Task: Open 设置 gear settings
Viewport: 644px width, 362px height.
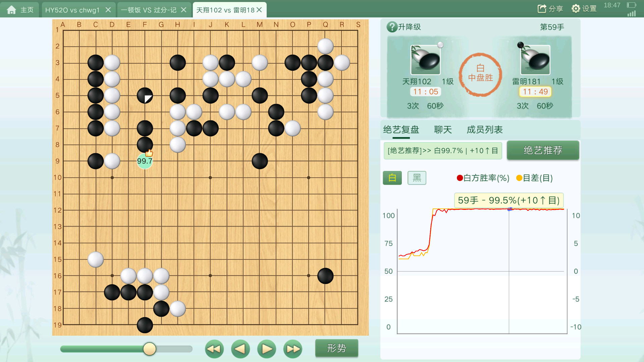Action: coord(576,9)
